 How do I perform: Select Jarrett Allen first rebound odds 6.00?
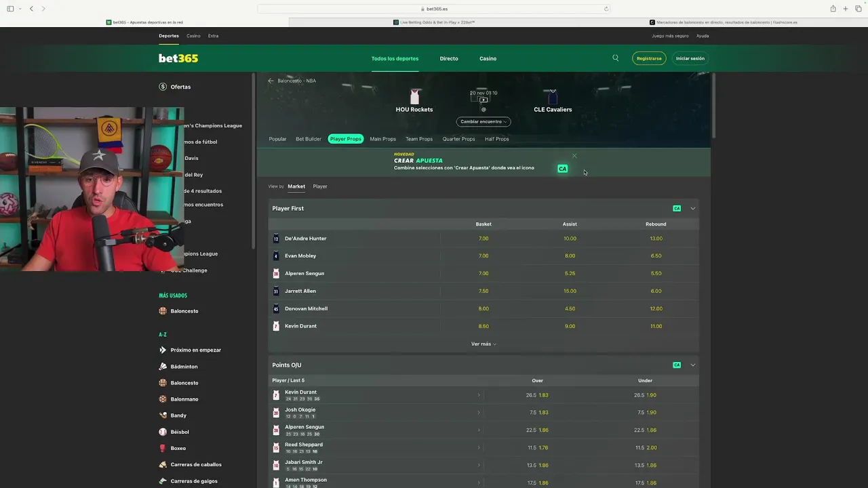click(656, 291)
